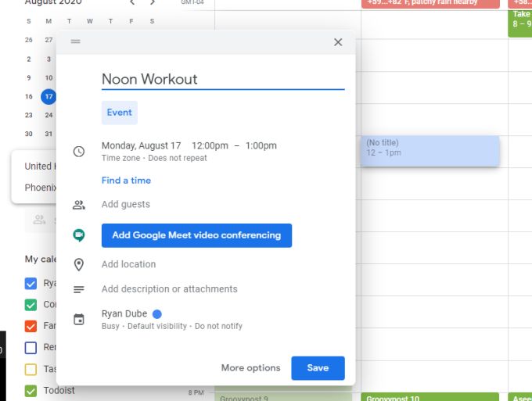The height and width of the screenshot is (401, 532).
Task: Uncheck the Todoist calendar checkbox
Action: pyautogui.click(x=31, y=391)
